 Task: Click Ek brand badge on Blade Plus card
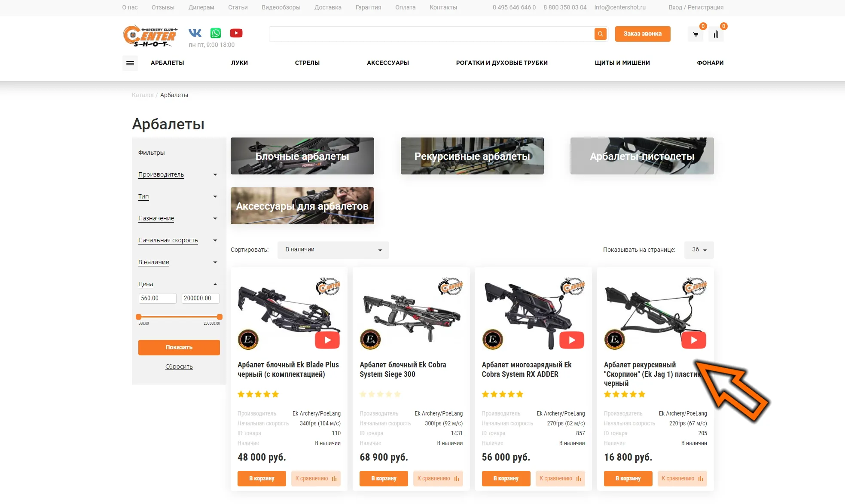point(248,339)
